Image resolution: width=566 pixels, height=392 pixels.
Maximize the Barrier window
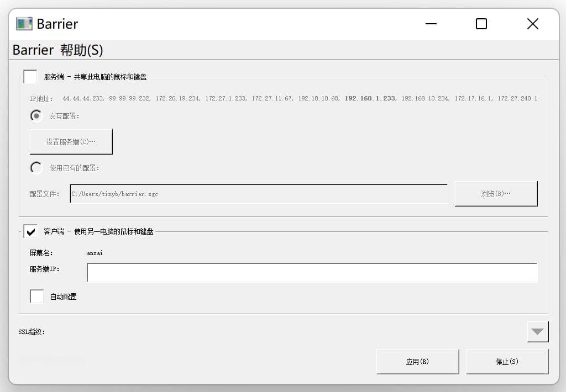(x=481, y=24)
